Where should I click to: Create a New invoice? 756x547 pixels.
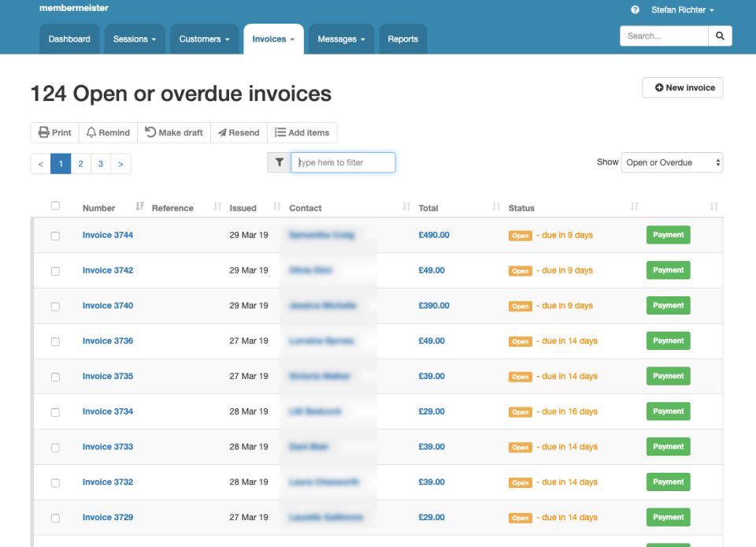[x=683, y=87]
